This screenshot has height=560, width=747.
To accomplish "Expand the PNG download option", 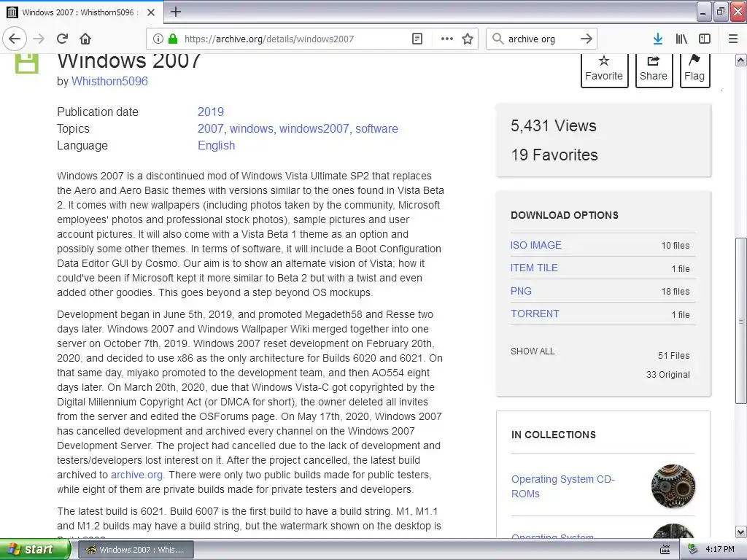I will coord(521,291).
